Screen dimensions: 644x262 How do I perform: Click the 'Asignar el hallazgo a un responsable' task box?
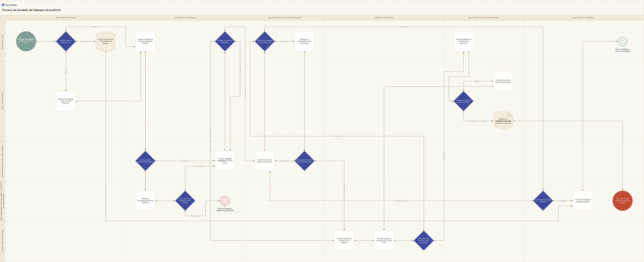tap(145, 41)
